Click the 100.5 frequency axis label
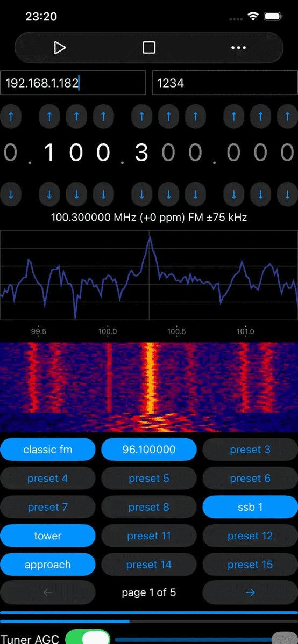This screenshot has width=298, height=644. click(176, 331)
